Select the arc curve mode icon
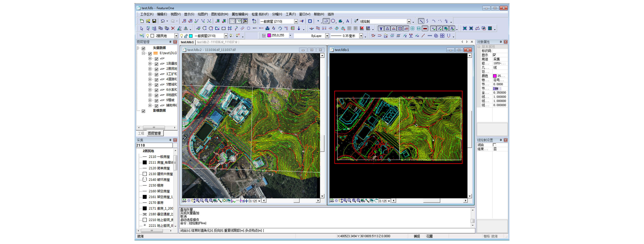 (434, 21)
